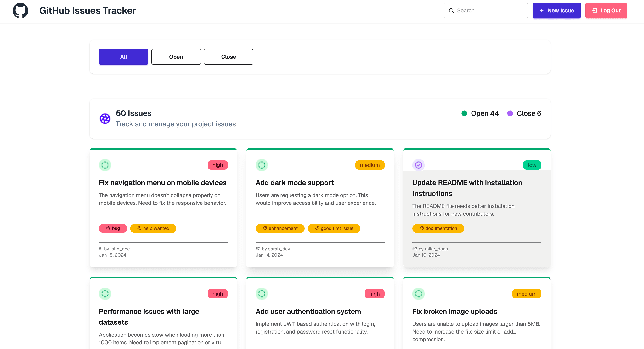Click '#3 by mike_docs' text
The width and height of the screenshot is (644, 349).
click(x=430, y=249)
